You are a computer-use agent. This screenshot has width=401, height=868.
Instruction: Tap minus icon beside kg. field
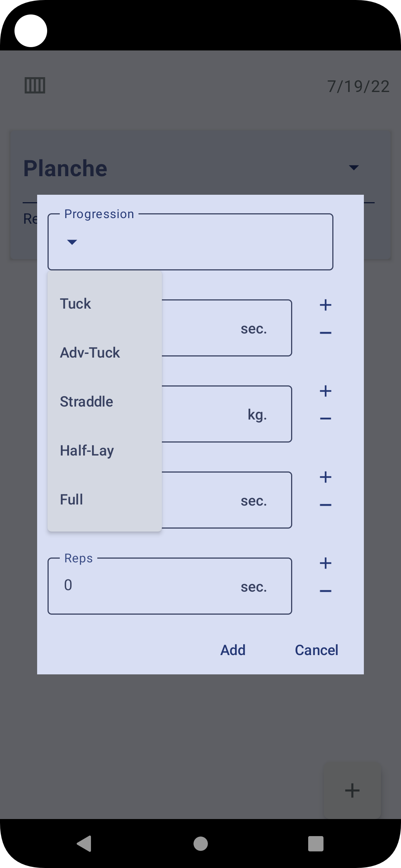tap(326, 419)
